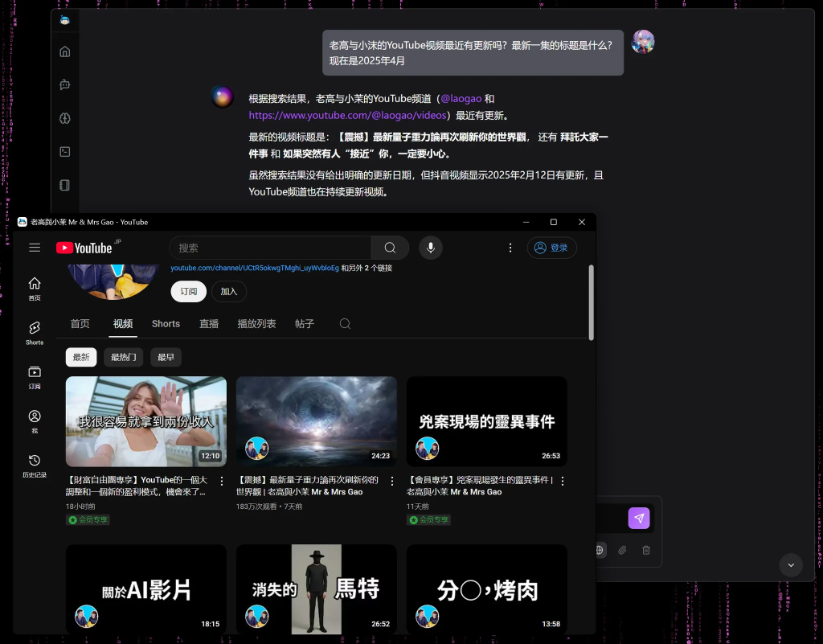Viewport: 823px width, 644px height.
Task: Switch to the 直播 tab
Action: (209, 324)
